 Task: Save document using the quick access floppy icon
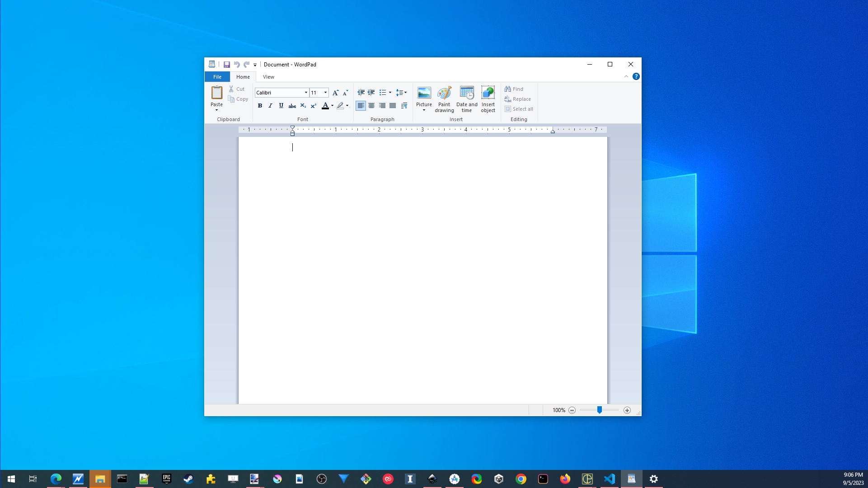pos(227,65)
